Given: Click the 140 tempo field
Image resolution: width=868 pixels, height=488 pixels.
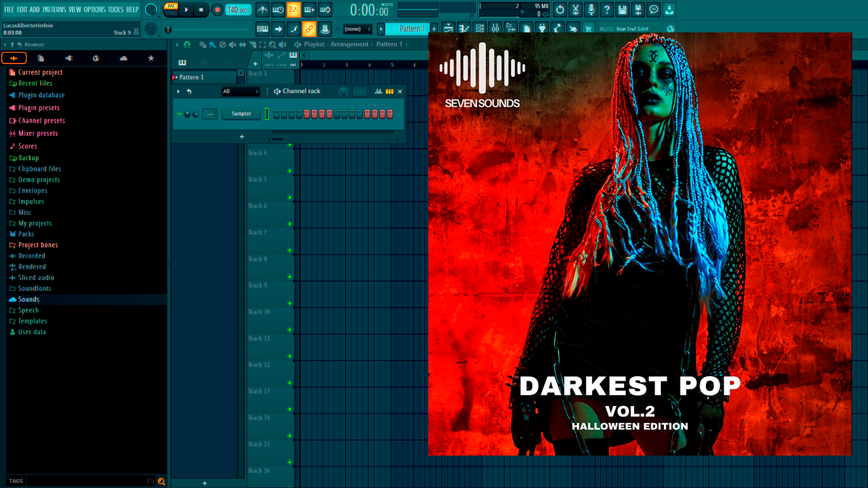Looking at the screenshot, I should tap(238, 10).
